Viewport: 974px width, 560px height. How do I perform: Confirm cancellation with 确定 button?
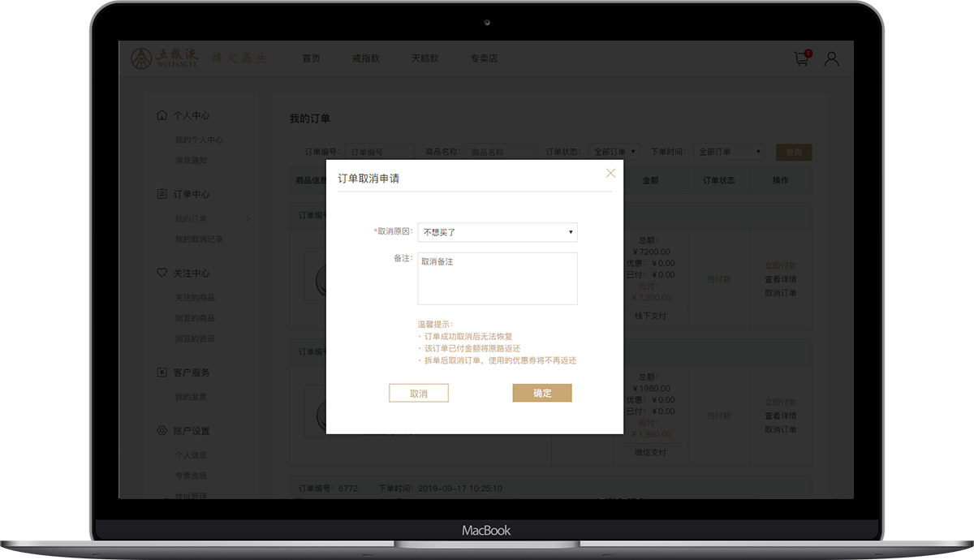point(542,393)
